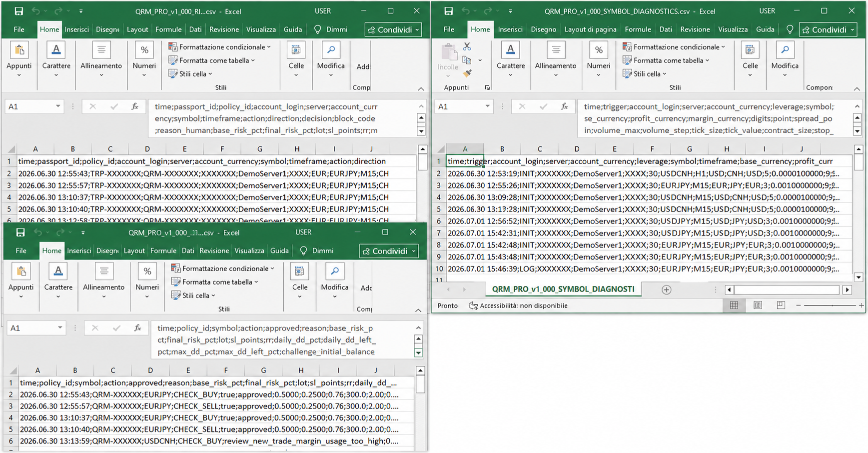The image size is (868, 453).
Task: Open Formatta come tabella dropdown right window
Action: pyautogui.click(x=666, y=60)
